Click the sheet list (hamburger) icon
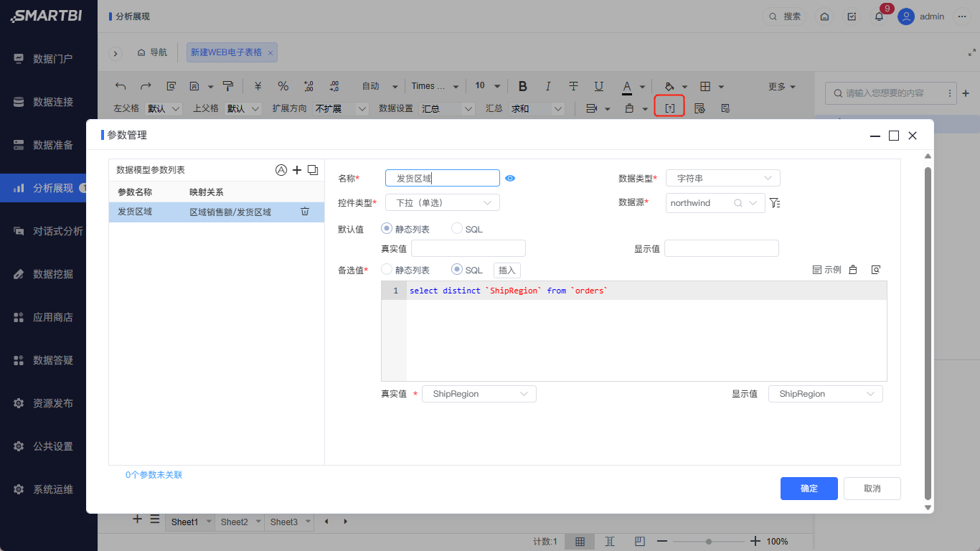The height and width of the screenshot is (551, 980). (x=154, y=519)
